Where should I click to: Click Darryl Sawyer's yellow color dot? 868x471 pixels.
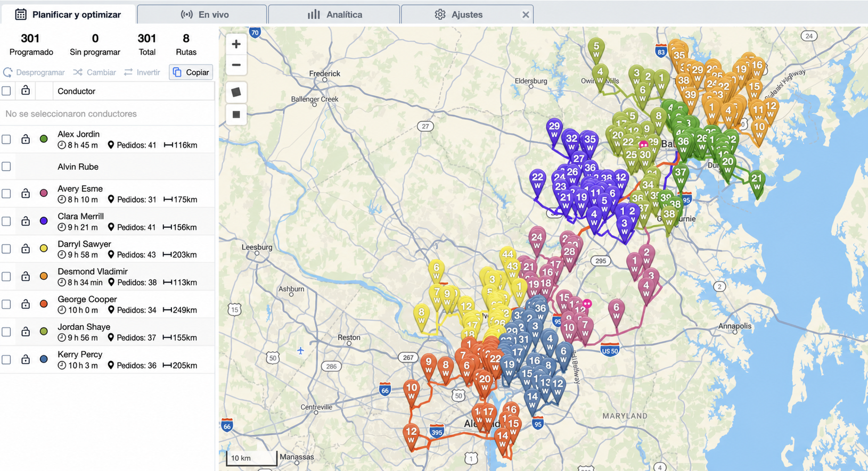[x=44, y=249]
